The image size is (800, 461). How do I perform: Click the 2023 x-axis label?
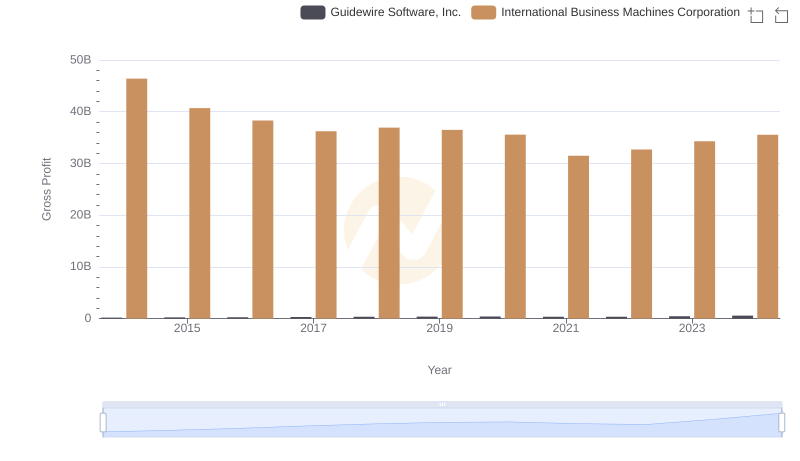click(x=692, y=328)
